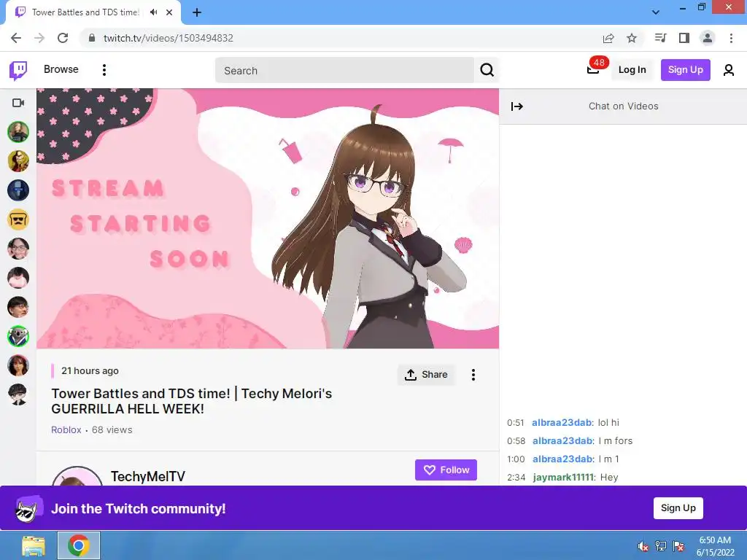The image size is (747, 560).
Task: Click the Log In button
Action: click(632, 69)
